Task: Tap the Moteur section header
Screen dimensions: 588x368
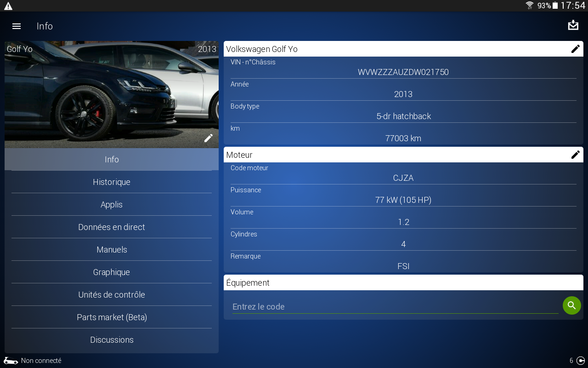Action: (403, 155)
